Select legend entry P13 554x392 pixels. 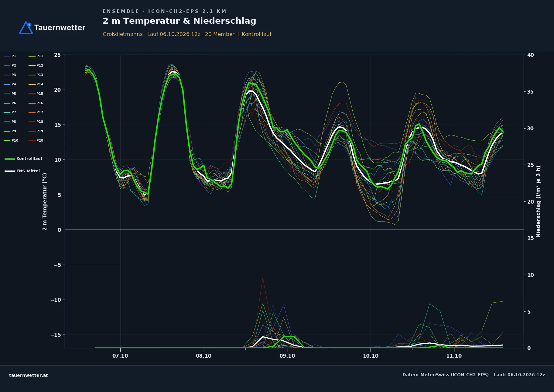coord(36,75)
